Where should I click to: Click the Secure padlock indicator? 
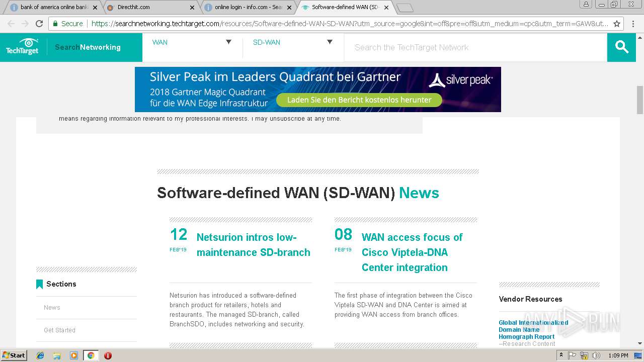[x=67, y=24]
